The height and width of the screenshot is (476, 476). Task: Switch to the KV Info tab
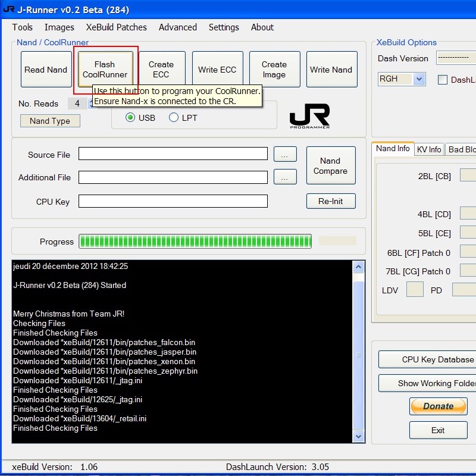coord(429,149)
